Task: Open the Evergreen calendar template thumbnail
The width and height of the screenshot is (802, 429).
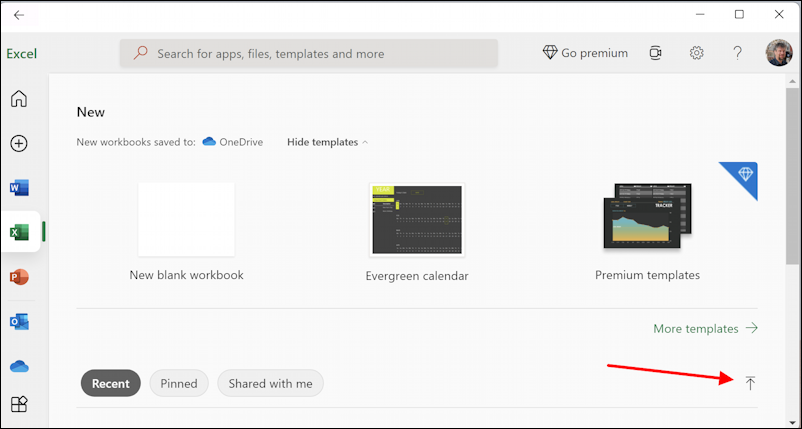Action: point(417,220)
